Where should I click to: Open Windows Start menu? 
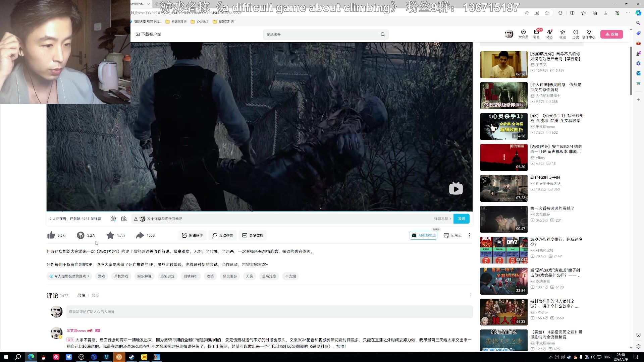[x=6, y=357]
